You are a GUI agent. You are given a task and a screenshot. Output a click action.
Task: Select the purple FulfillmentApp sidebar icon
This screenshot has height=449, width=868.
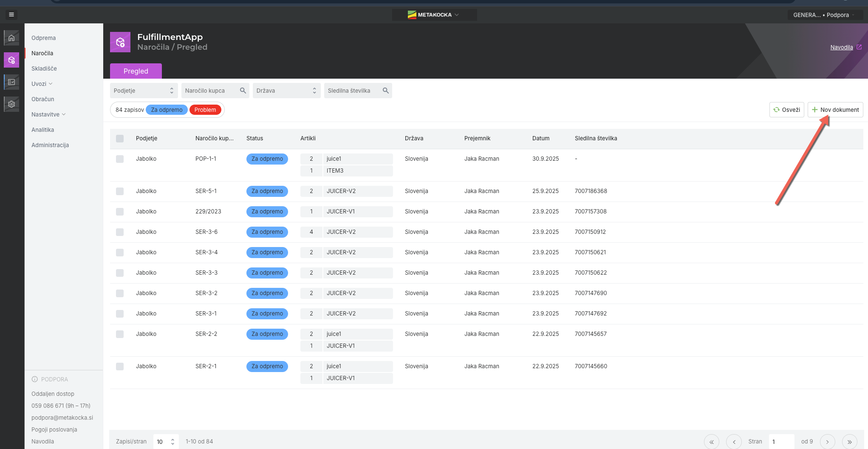click(x=11, y=60)
